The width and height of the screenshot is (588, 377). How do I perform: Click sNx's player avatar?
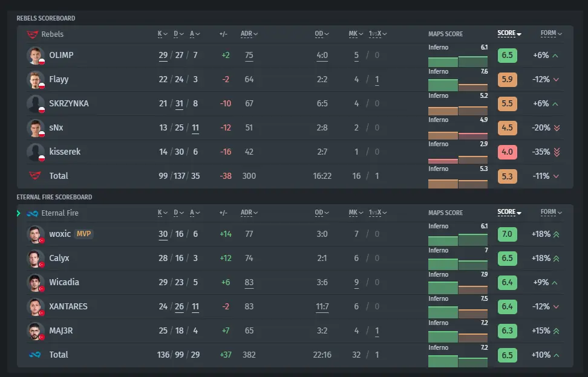tap(36, 127)
